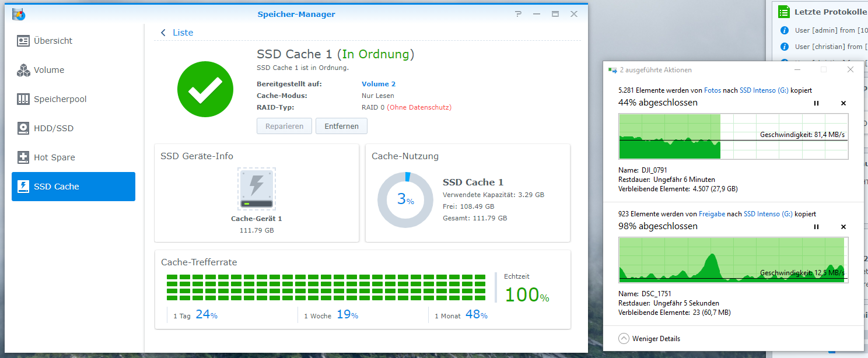
Task: Click the info icon for the User [admin] entry
Action: (785, 30)
